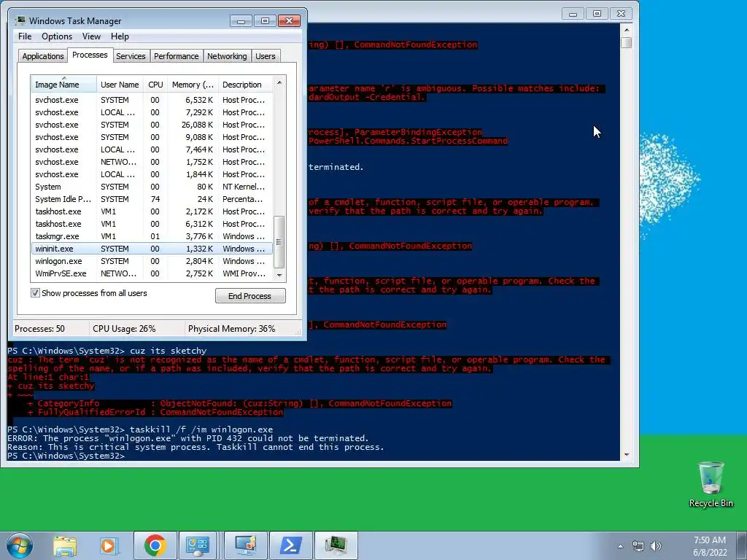The width and height of the screenshot is (747, 560).
Task: Open the Options menu in Task Manager
Action: [57, 36]
